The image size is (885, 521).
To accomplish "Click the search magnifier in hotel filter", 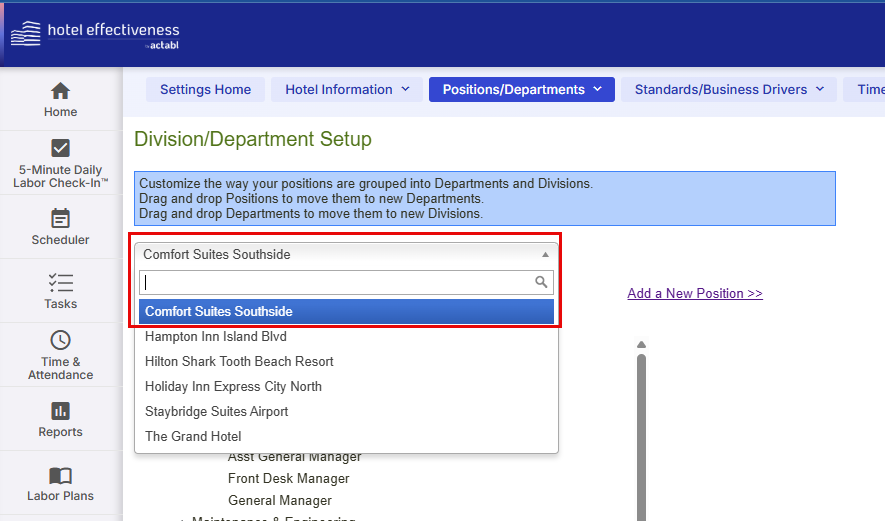I will 541,282.
